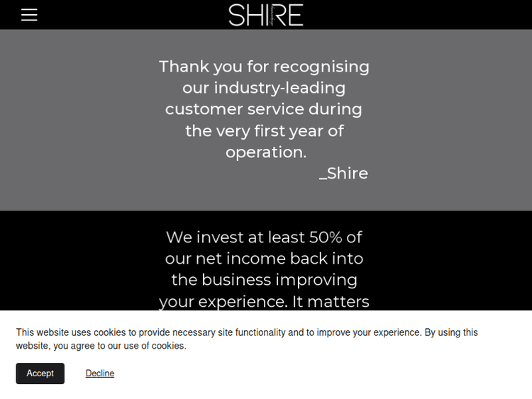
Task: Decline the use of cookies
Action: click(100, 373)
